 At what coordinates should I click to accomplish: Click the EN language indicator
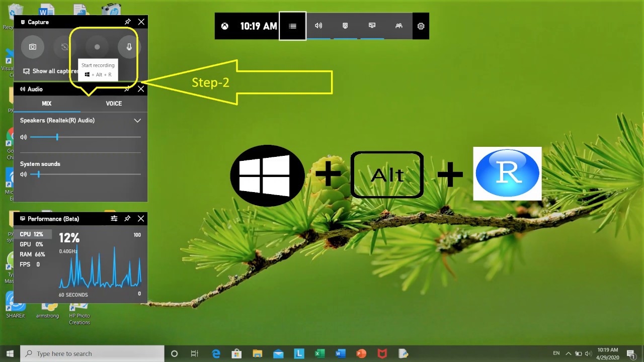pos(556,353)
